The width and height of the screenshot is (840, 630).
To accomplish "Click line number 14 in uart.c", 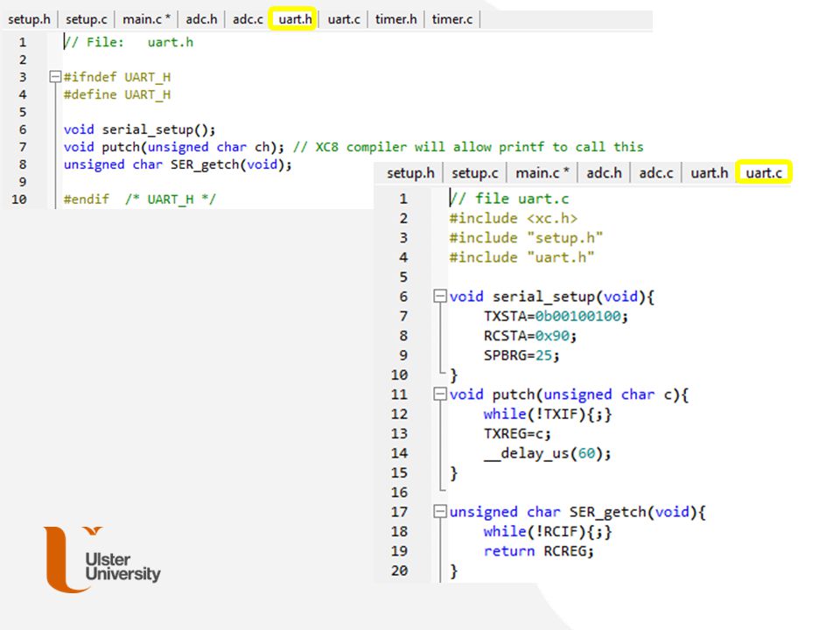I will (399, 453).
